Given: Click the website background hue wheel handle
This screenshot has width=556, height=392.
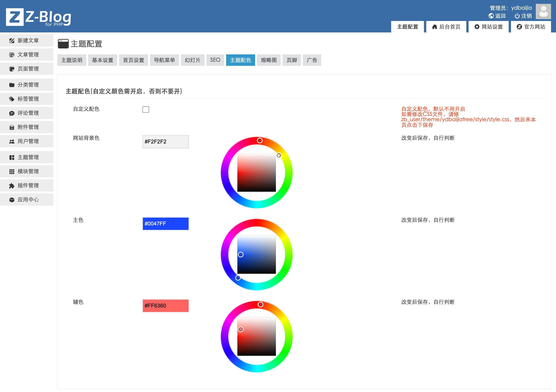Looking at the screenshot, I should point(260,140).
